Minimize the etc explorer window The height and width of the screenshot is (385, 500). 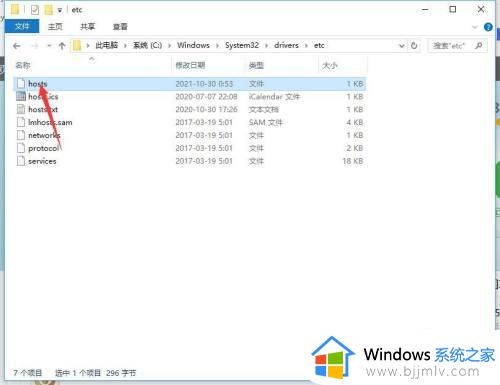click(x=425, y=9)
